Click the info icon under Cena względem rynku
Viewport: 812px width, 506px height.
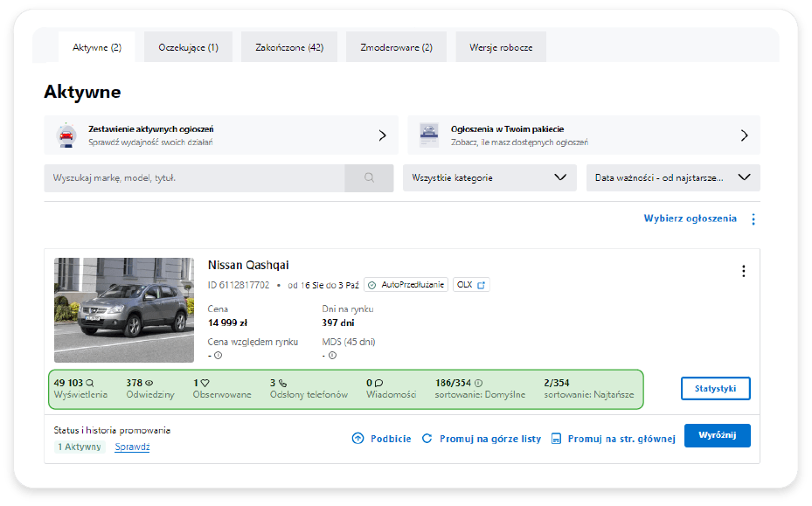click(x=218, y=355)
